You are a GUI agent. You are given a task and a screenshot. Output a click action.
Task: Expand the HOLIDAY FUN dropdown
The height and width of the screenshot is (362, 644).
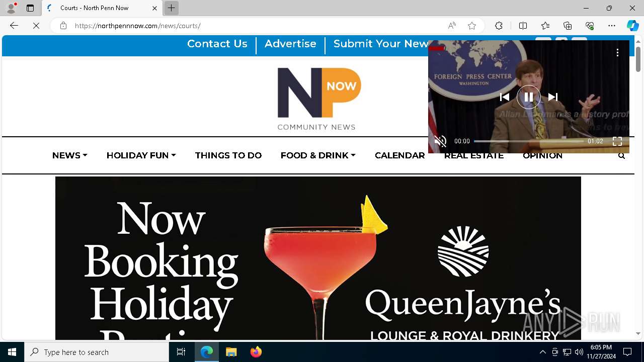[141, 155]
